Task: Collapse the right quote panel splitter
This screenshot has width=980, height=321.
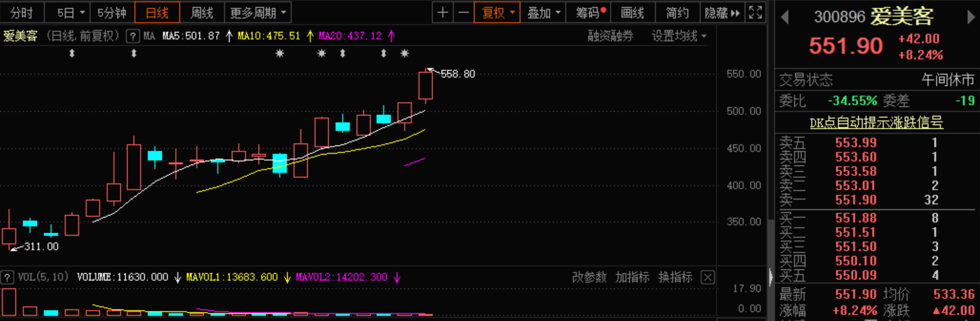Action: 770,277
